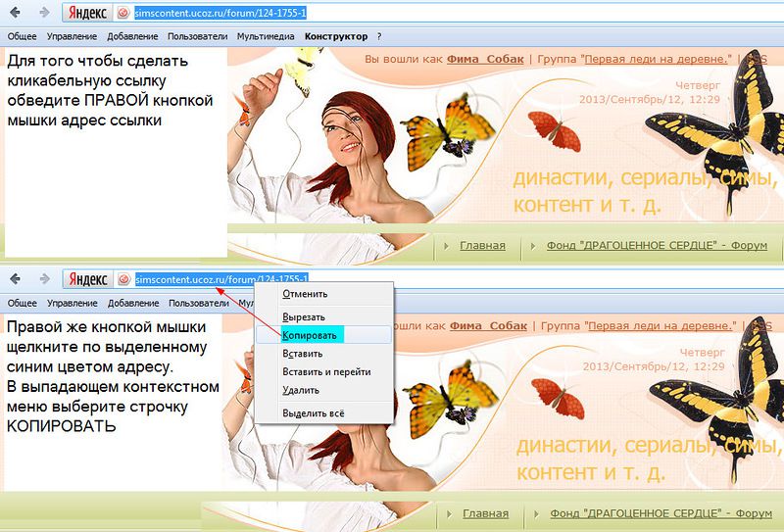This screenshot has width=784, height=532.
Task: Click the Яндекс button in the lower toolbar
Action: (86, 280)
